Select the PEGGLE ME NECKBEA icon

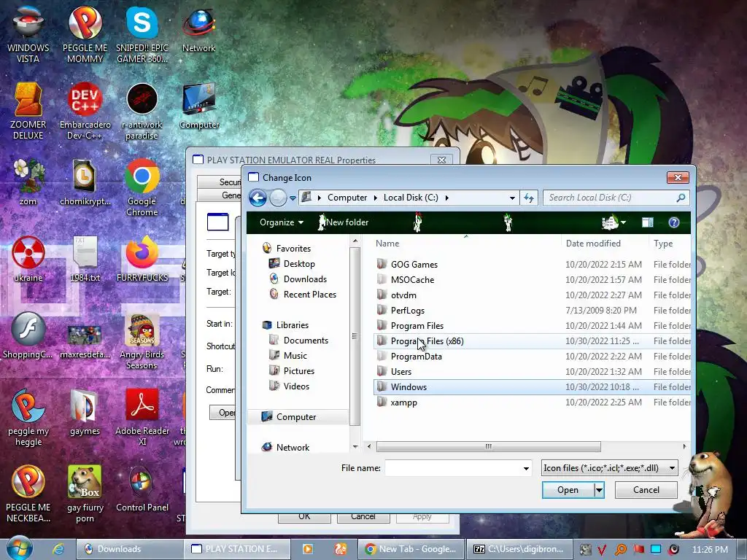pos(28,495)
